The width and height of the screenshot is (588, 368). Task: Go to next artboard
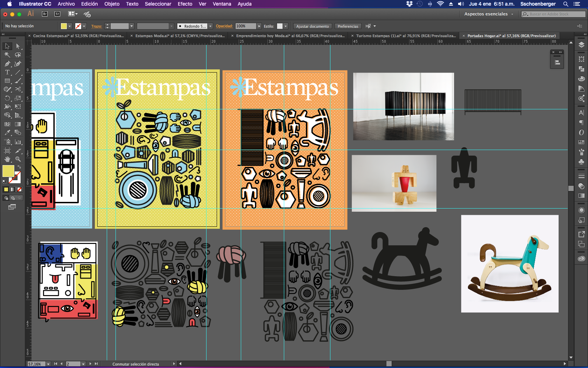[x=90, y=364]
